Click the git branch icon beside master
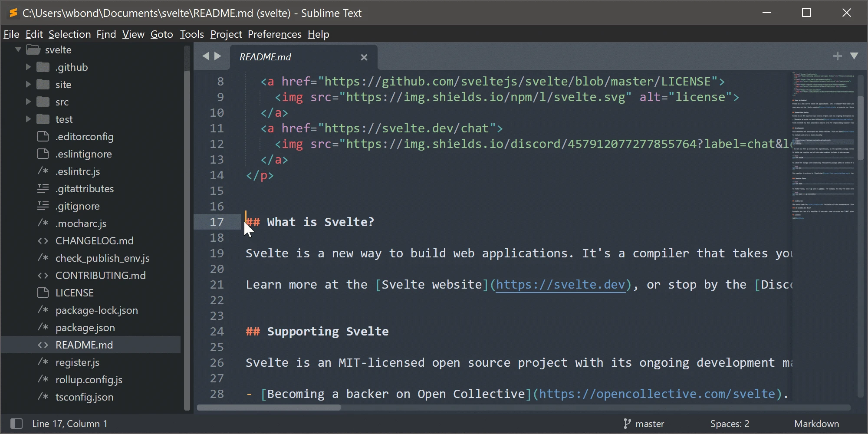868x434 pixels. 627,424
